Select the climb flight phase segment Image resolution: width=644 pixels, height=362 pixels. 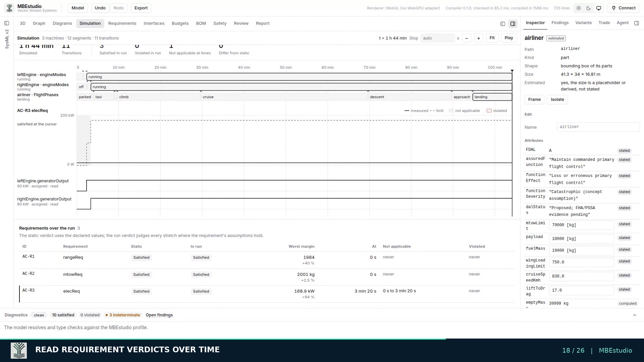[159, 97]
